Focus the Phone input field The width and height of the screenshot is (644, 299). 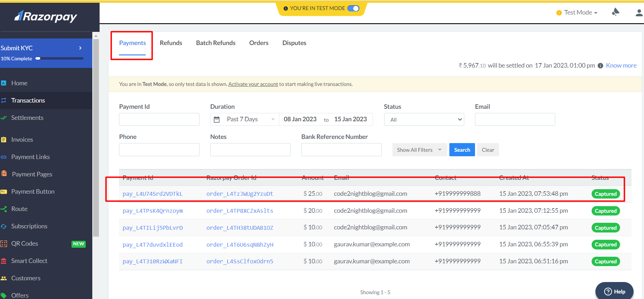point(159,150)
